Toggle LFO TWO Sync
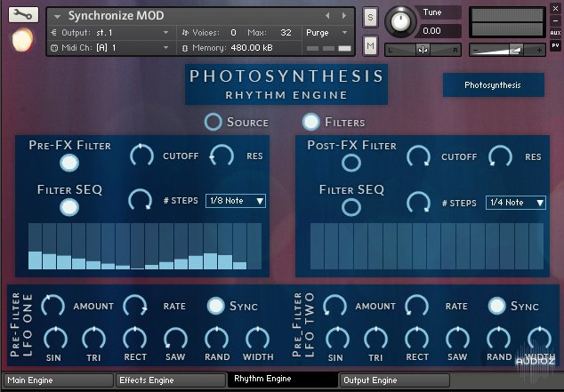Image resolution: width=564 pixels, height=392 pixels. coord(496,306)
